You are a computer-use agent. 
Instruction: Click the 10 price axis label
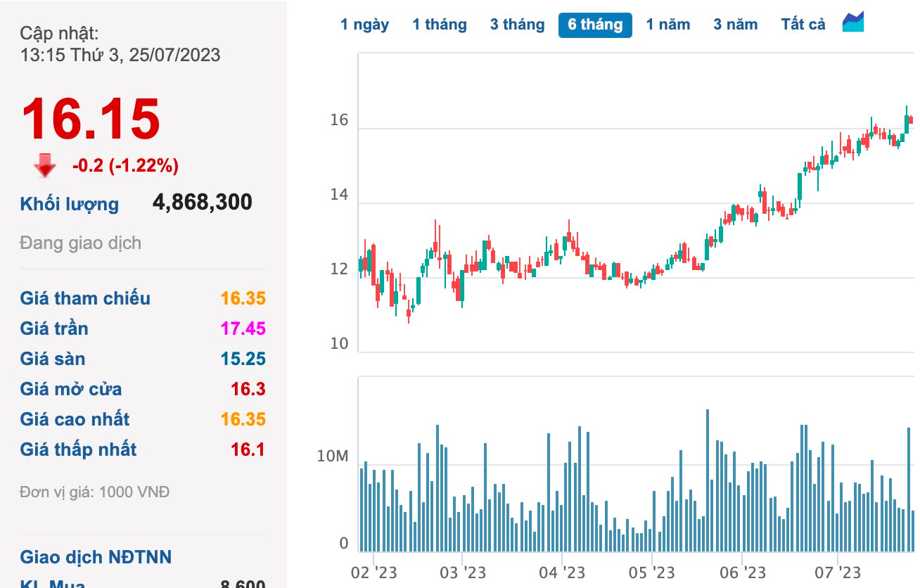pyautogui.click(x=339, y=344)
